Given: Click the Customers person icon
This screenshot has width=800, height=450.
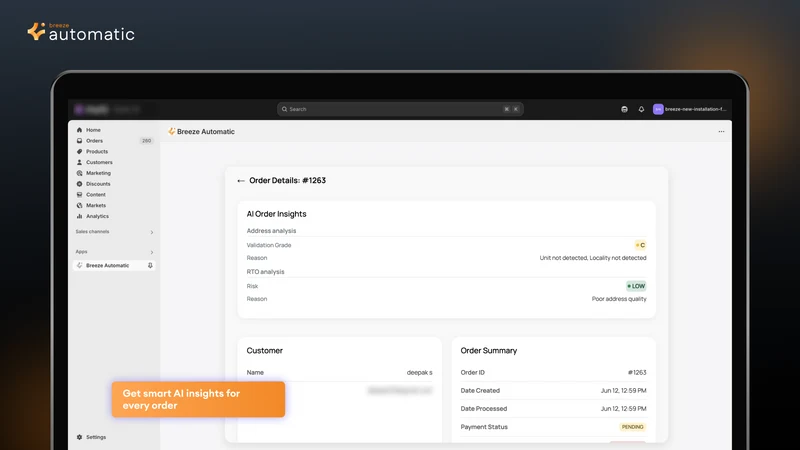Looking at the screenshot, I should pyautogui.click(x=80, y=162).
